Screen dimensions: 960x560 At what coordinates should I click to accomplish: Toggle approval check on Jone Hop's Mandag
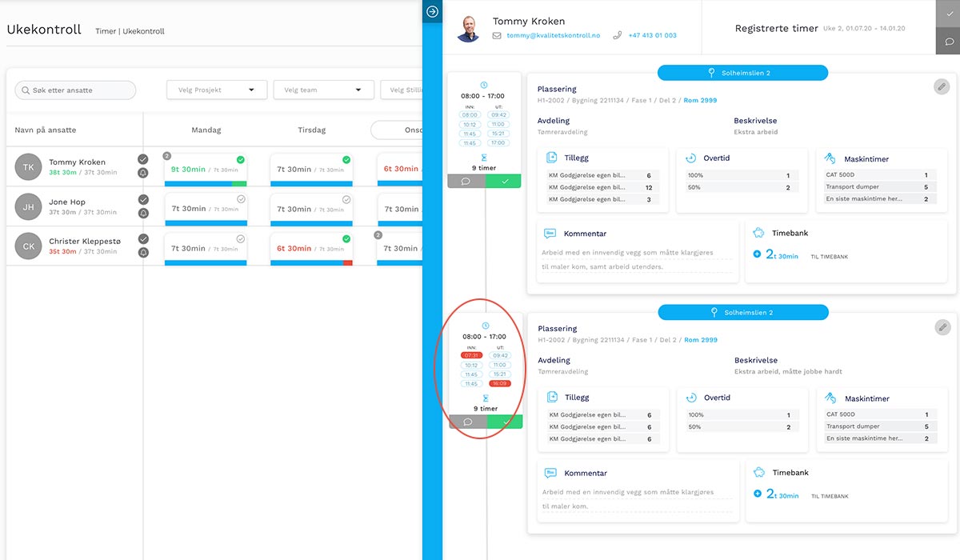[x=240, y=199]
